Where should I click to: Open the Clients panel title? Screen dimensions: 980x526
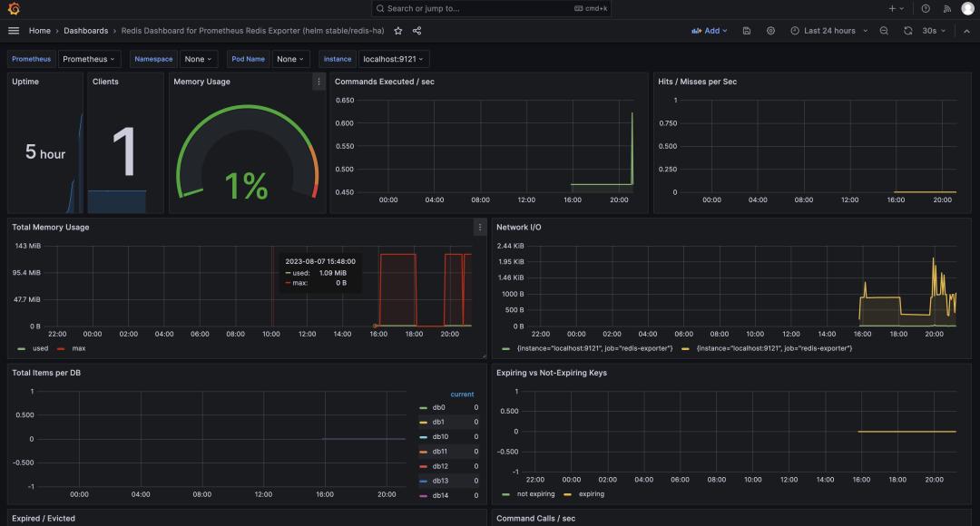click(x=105, y=82)
